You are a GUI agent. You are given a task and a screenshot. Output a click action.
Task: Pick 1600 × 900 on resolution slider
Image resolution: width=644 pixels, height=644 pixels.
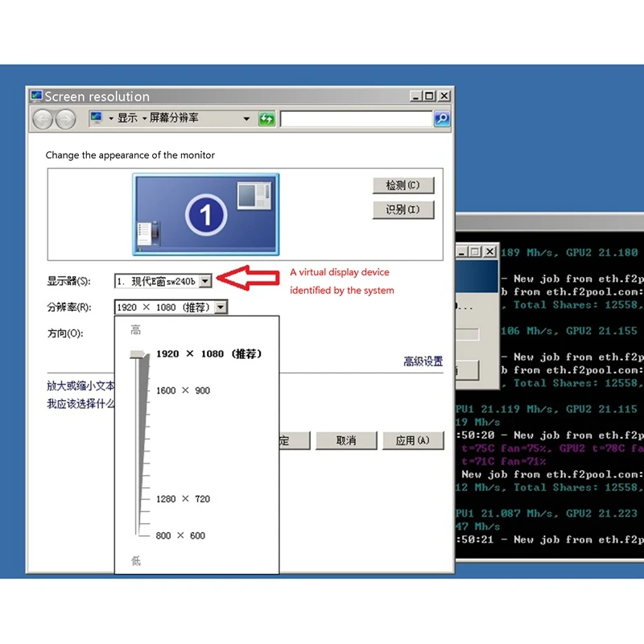click(x=183, y=390)
